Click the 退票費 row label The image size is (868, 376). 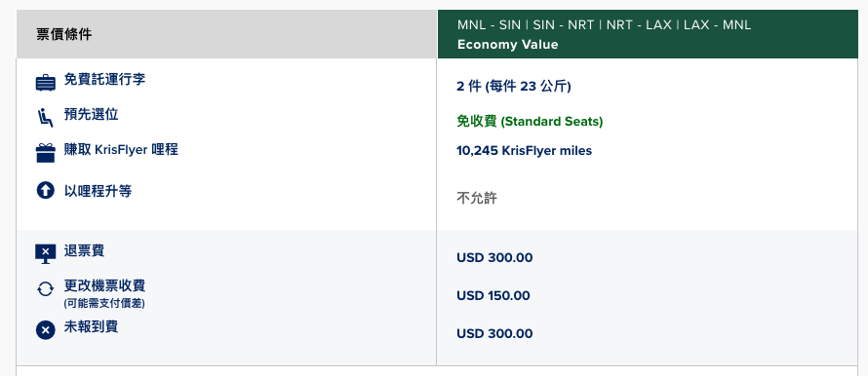point(84,251)
